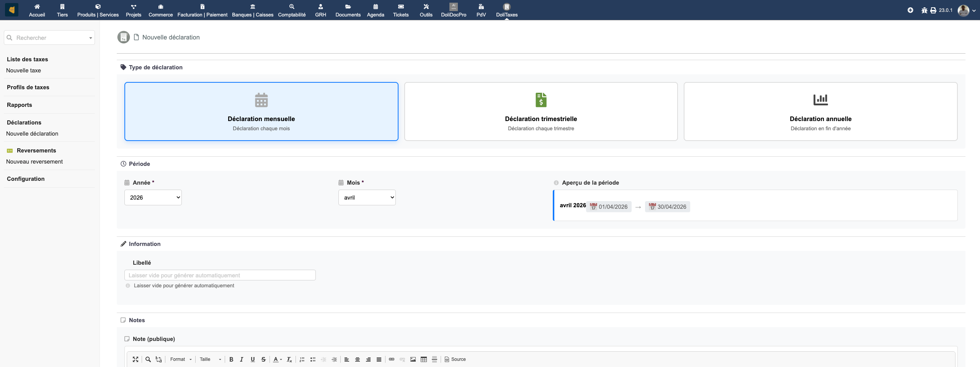The width and height of the screenshot is (980, 367).
Task: Click the Bold formatting icon
Action: [x=231, y=359]
